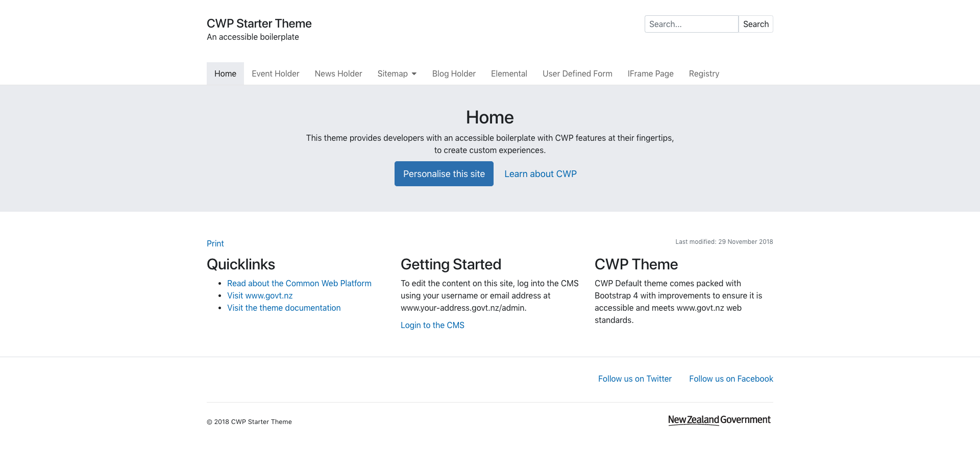Open Visit the theme documentation link

(284, 308)
